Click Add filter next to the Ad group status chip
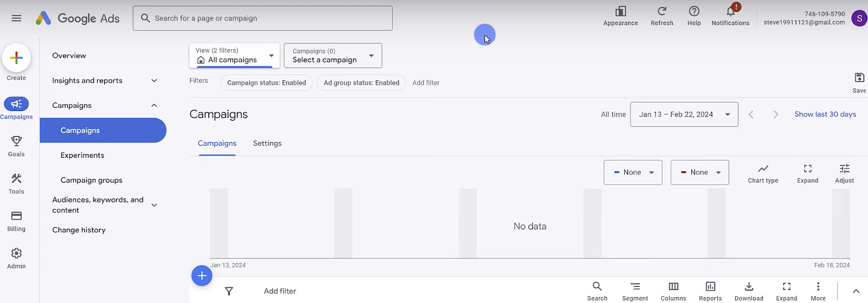868x303 pixels. 426,83
